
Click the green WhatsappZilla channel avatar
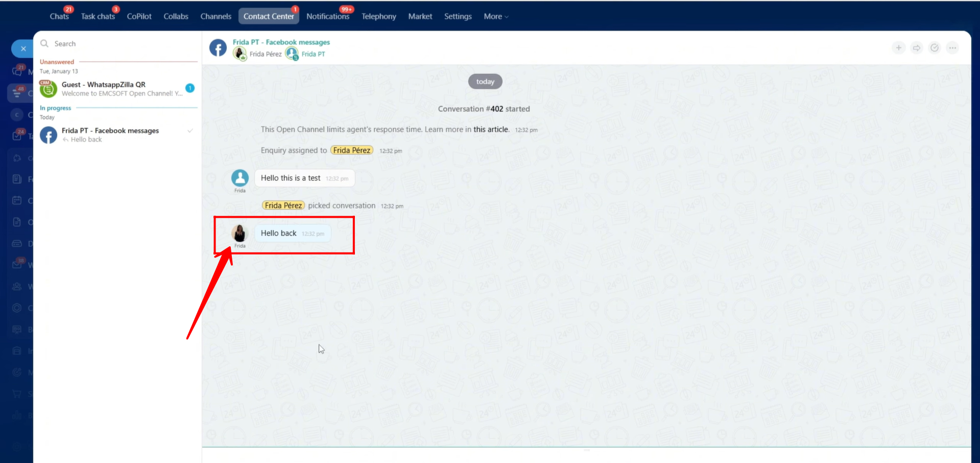pyautogui.click(x=49, y=89)
